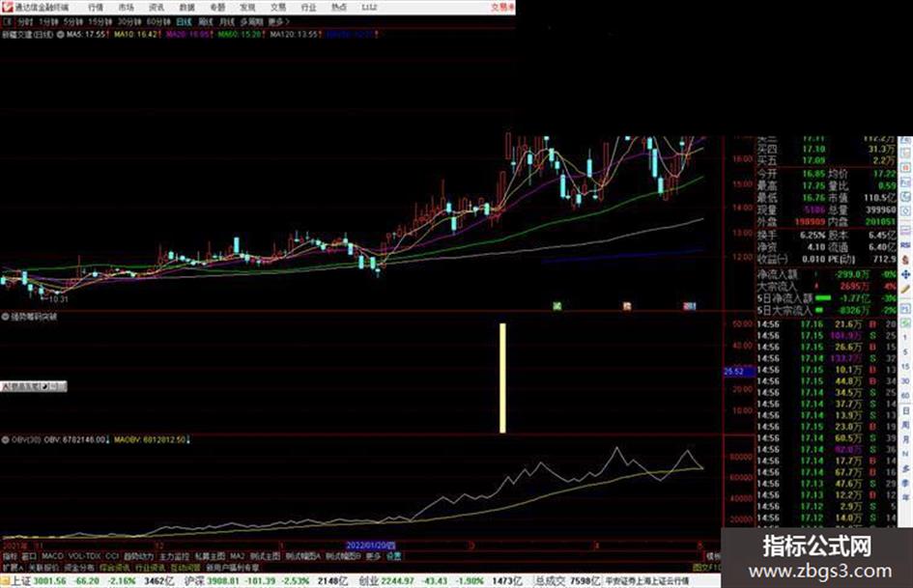Screen dimensions: 913x588
Task: Switch indicator to 主力监控
Action: 174,556
